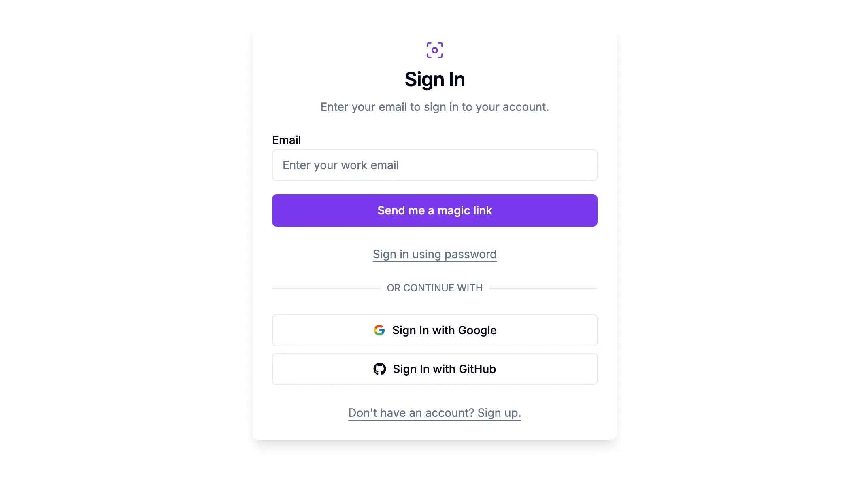Click 'Sign In with Google' button
868x488 pixels.
434,330
